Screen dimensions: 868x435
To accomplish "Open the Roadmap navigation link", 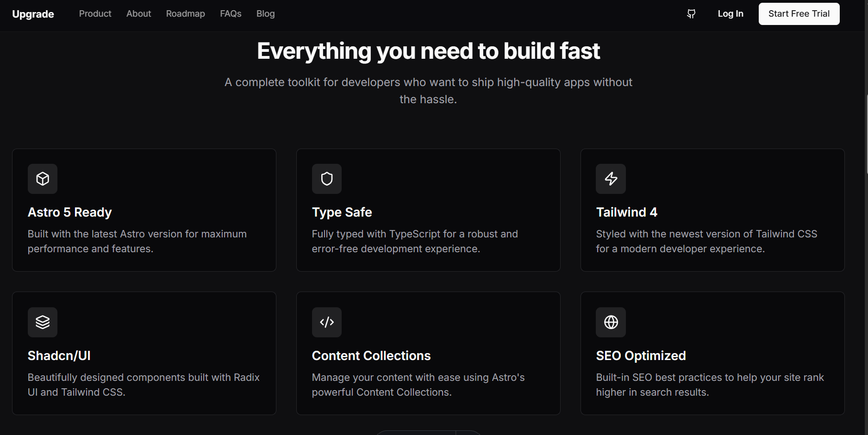I will pyautogui.click(x=185, y=14).
